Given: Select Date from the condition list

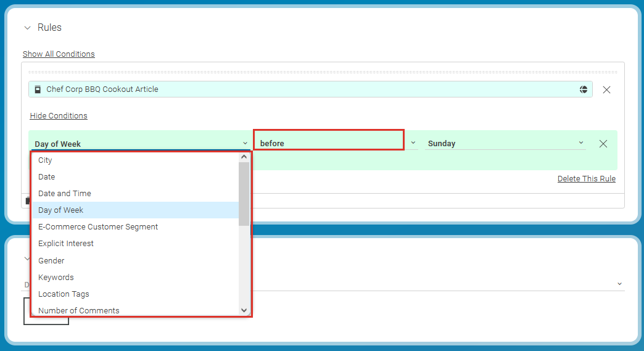Looking at the screenshot, I should pos(136,177).
